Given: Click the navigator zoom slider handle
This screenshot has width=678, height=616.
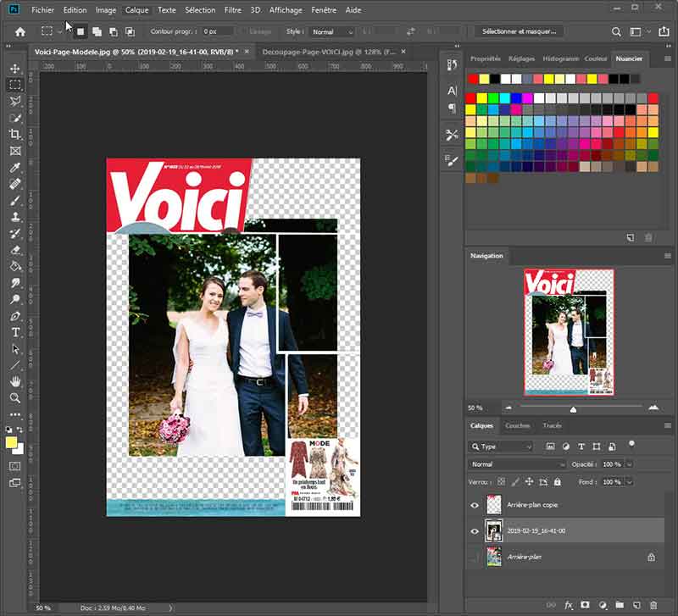Looking at the screenshot, I should [x=574, y=409].
